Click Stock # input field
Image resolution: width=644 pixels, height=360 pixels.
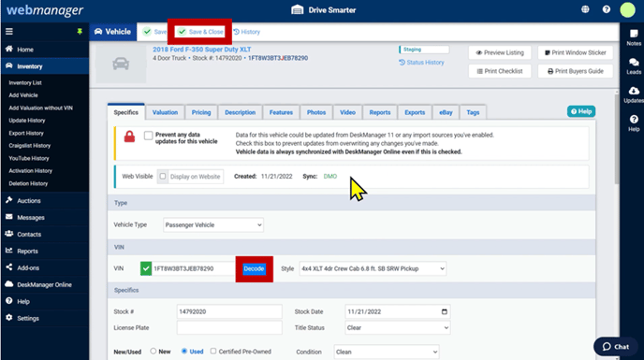tap(229, 311)
